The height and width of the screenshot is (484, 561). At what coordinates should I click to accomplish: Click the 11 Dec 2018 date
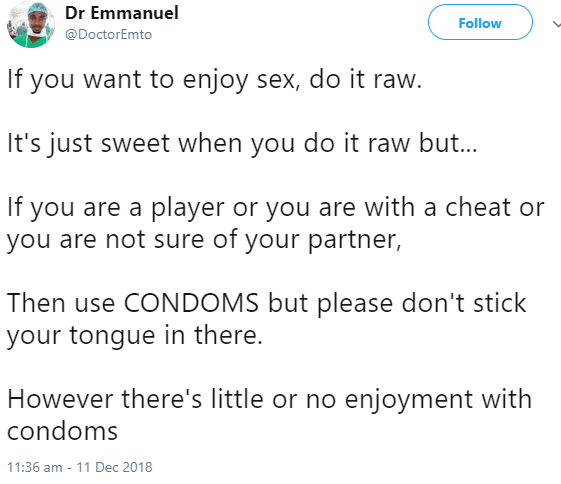coord(114,467)
